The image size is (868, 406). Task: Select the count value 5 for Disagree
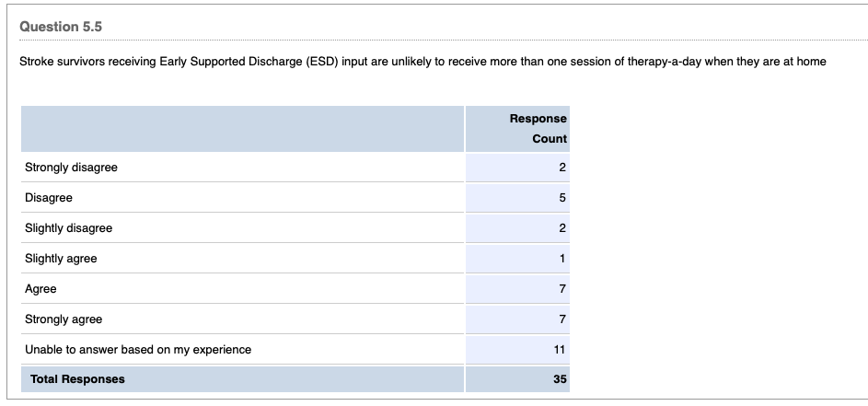tap(561, 198)
